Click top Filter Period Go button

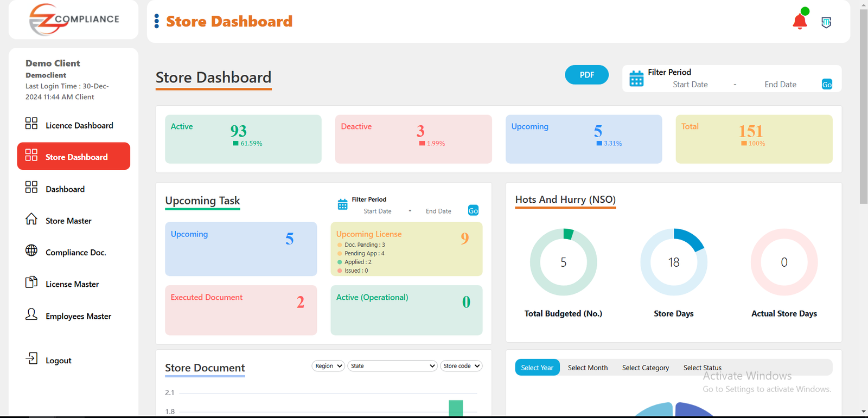click(827, 85)
